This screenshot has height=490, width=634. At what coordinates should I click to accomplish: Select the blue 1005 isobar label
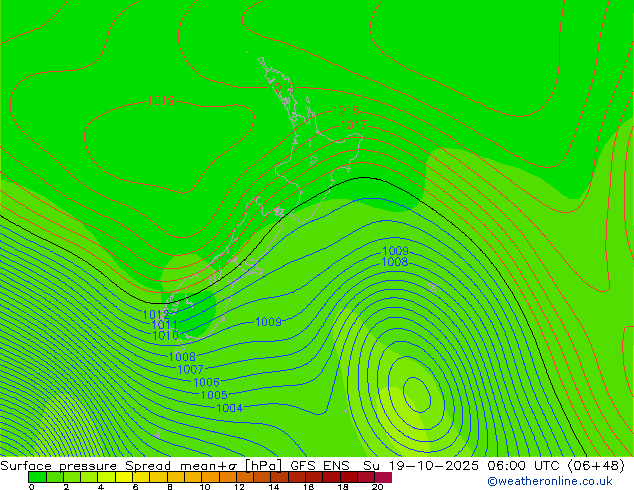(214, 395)
